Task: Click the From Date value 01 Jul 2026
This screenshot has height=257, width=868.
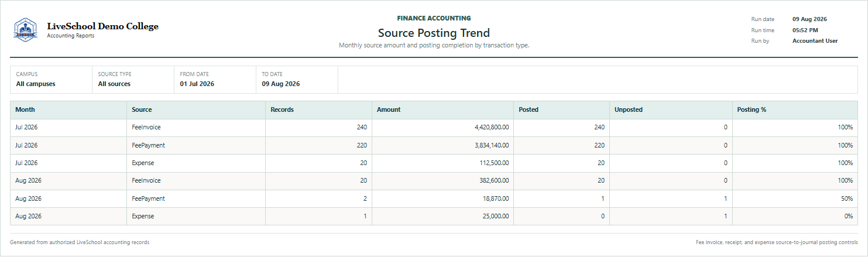Action: tap(197, 84)
